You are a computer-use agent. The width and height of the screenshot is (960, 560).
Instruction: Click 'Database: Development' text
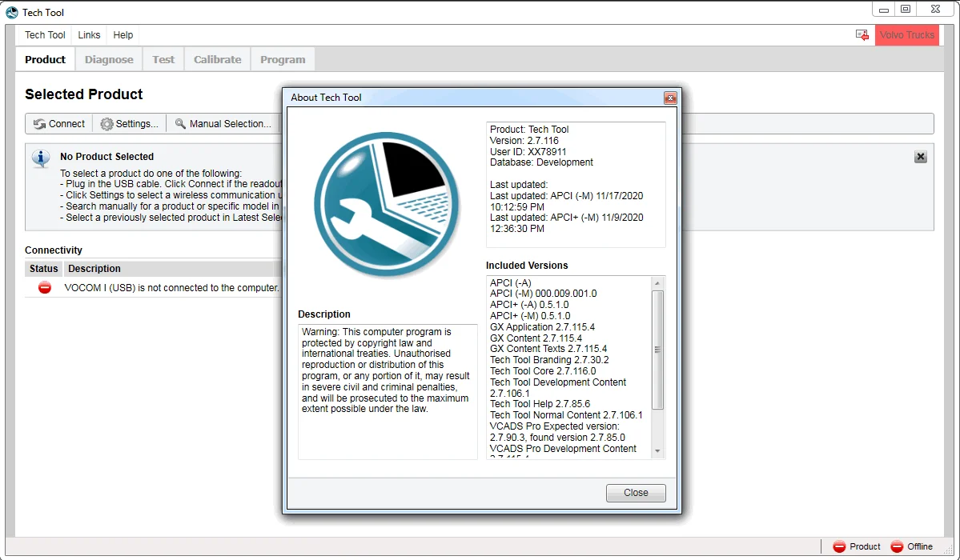click(x=541, y=162)
